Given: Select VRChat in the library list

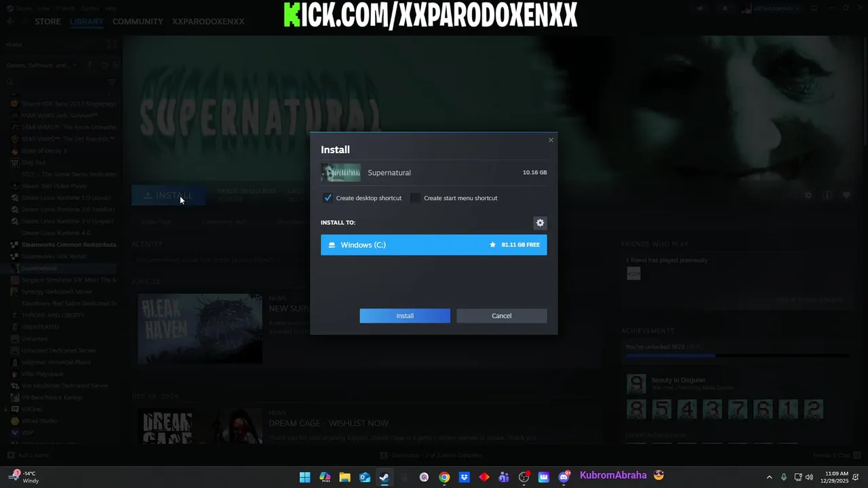Looking at the screenshot, I should 31,409.
